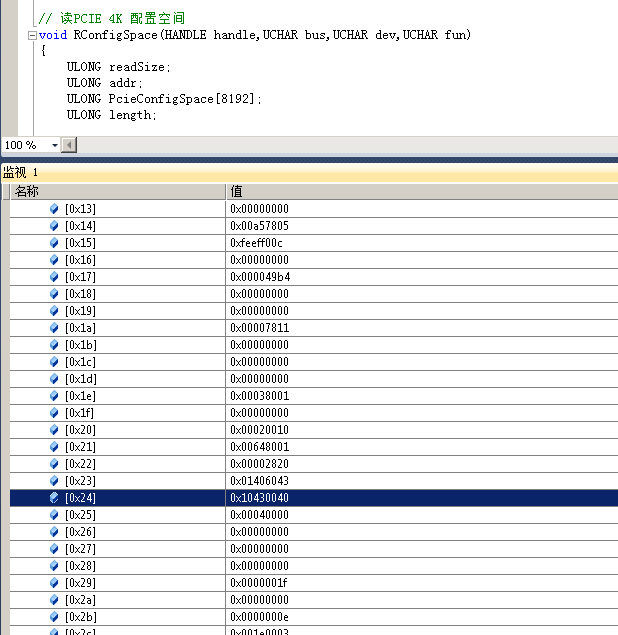Select the [0x25] watch row name
Viewport: 618px width, 635px height.
click(80, 515)
